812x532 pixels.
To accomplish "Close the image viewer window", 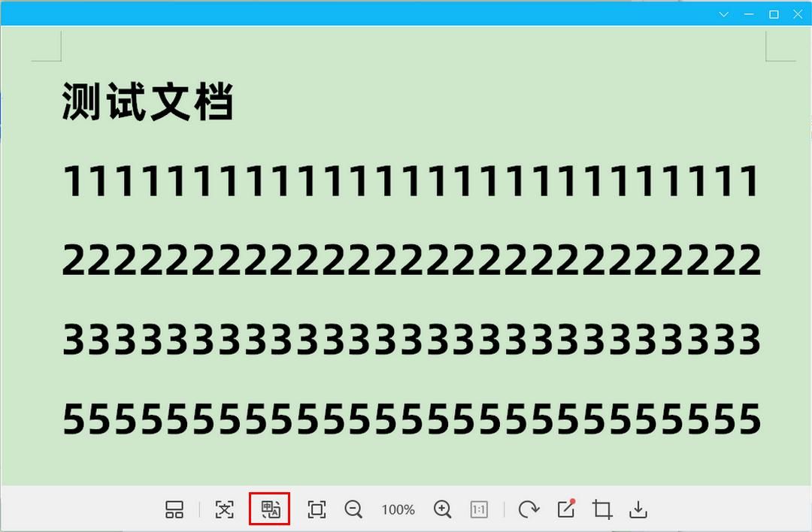I will (797, 14).
